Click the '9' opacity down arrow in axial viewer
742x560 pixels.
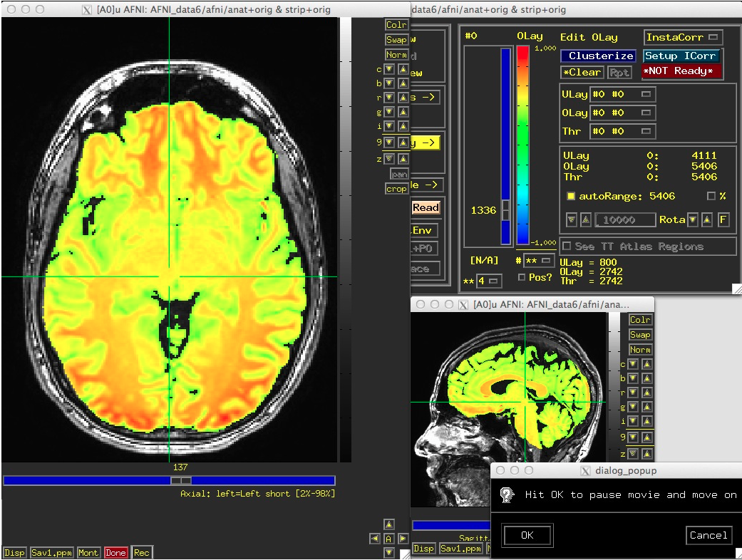coord(389,142)
